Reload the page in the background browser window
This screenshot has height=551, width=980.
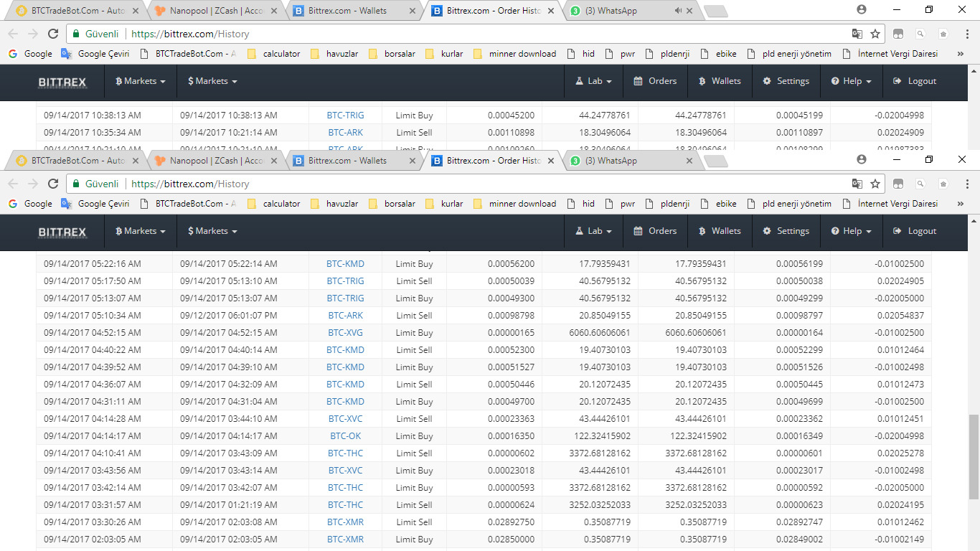tap(53, 34)
